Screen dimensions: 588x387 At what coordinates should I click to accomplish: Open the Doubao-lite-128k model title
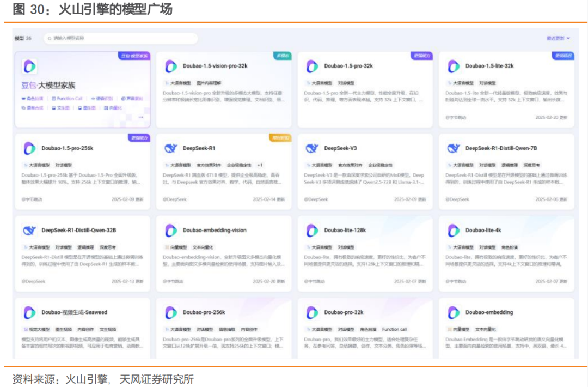click(x=345, y=231)
